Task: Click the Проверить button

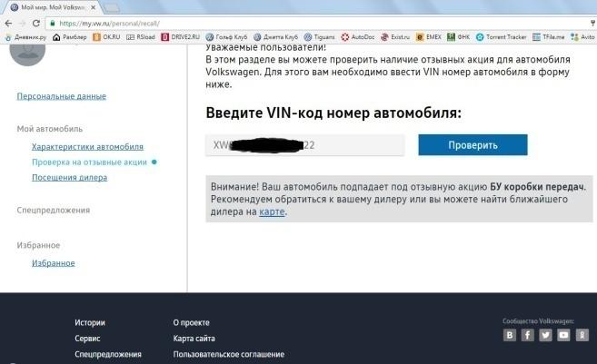Action: pyautogui.click(x=473, y=145)
